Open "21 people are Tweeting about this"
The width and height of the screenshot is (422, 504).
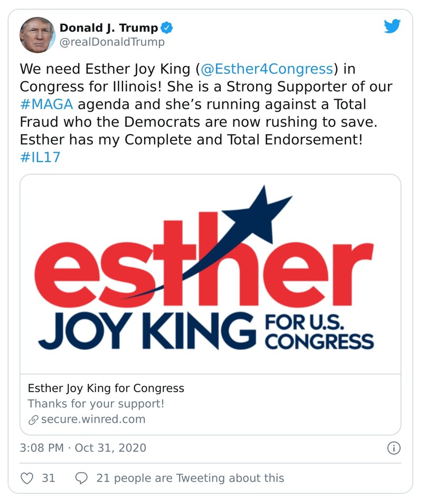tap(190, 478)
